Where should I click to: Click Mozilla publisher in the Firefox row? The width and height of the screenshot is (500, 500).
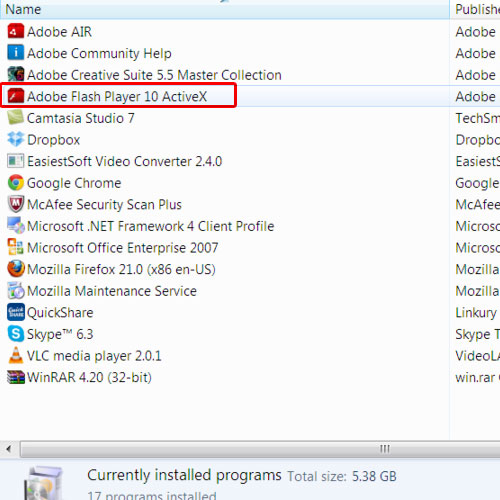[x=477, y=269]
